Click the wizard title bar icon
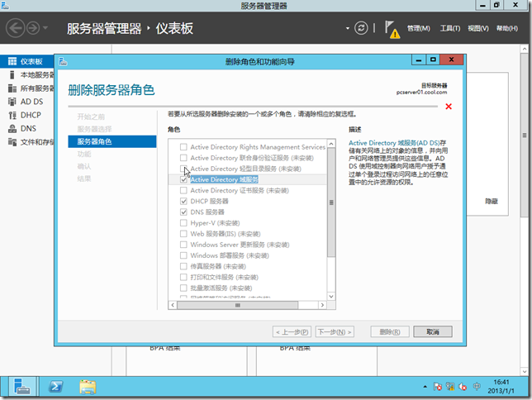 click(63, 61)
